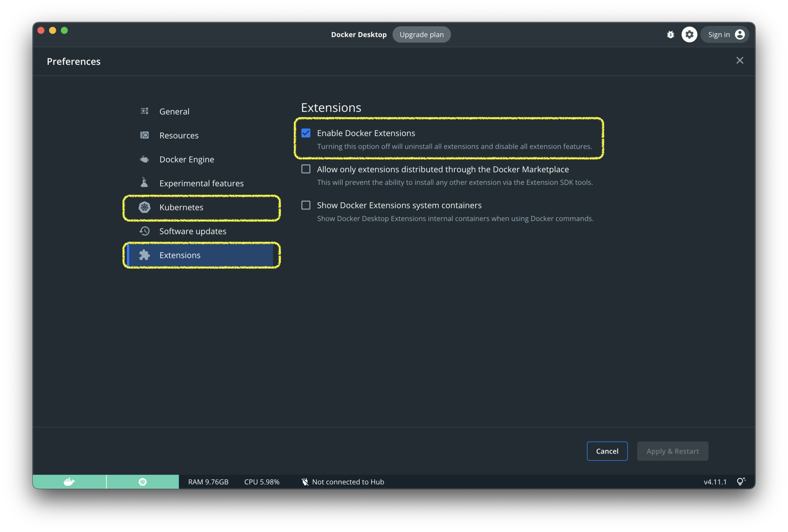Screen dimensions: 788x532
Task: Click the Docker Engine sidebar icon
Action: tap(145, 159)
